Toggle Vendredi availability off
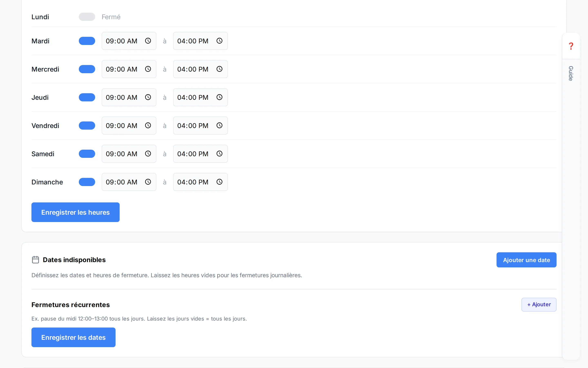Image resolution: width=588 pixels, height=368 pixels. [x=87, y=126]
